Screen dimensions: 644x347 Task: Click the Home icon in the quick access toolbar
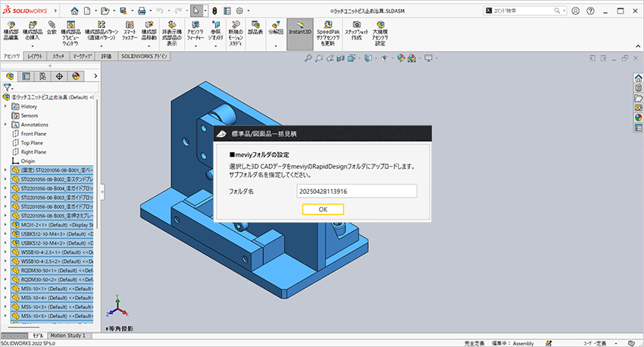(x=74, y=11)
